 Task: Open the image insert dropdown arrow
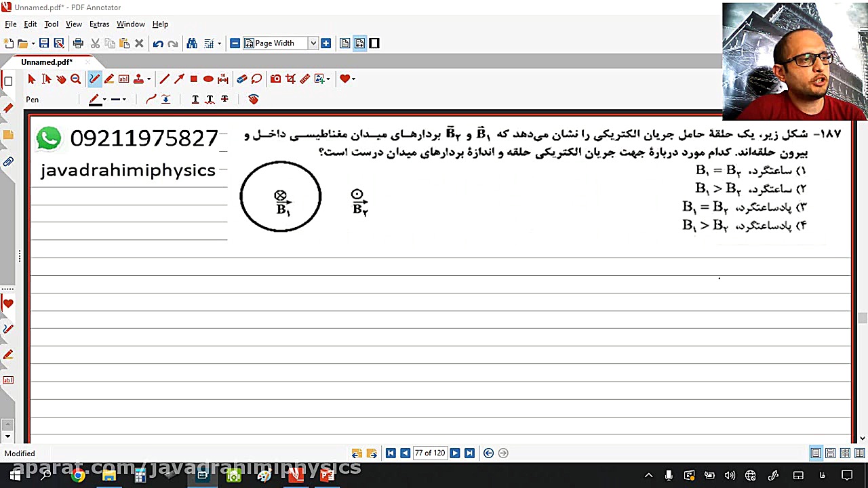point(328,79)
